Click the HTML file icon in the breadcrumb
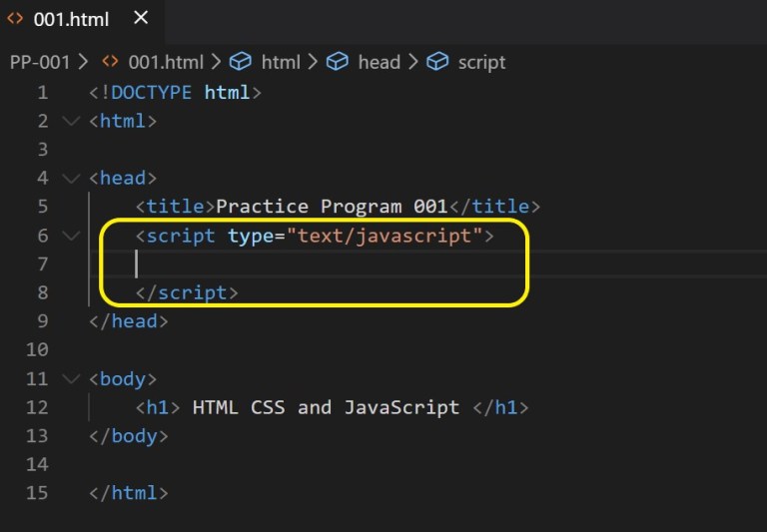This screenshot has height=532, width=767. click(110, 62)
